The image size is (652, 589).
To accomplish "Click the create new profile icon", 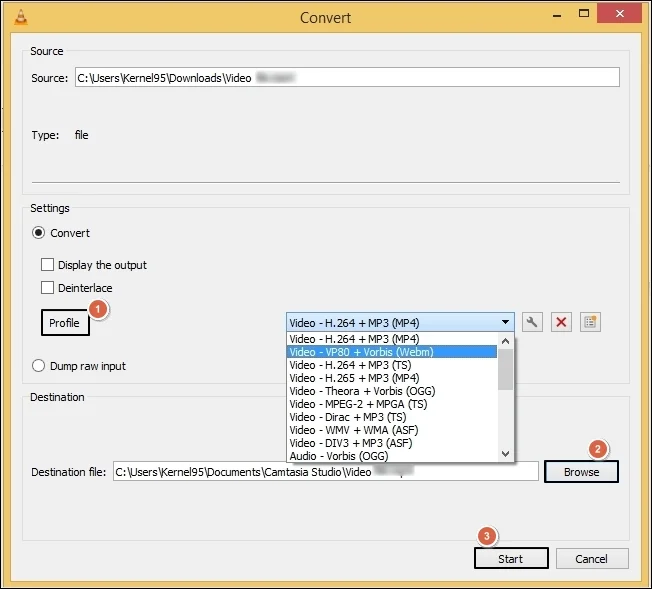I will pyautogui.click(x=591, y=322).
